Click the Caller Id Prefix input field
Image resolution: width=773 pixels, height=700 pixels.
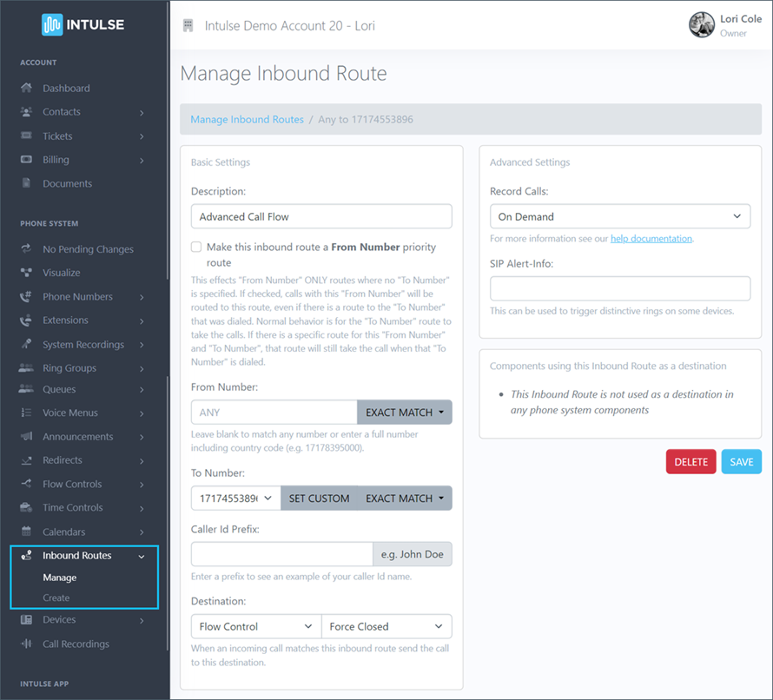[282, 554]
